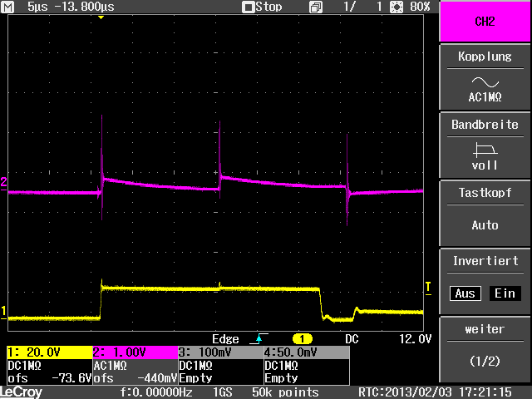Open the Kopplung coupling menu
This screenshot has height=399, width=532.
485,77
